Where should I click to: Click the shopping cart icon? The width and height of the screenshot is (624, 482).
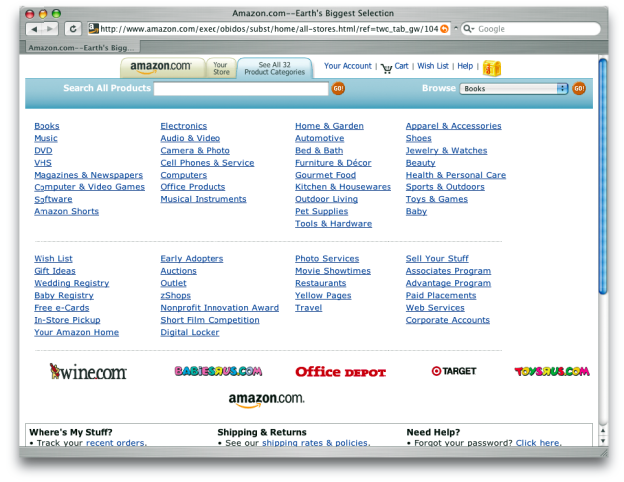coord(386,68)
